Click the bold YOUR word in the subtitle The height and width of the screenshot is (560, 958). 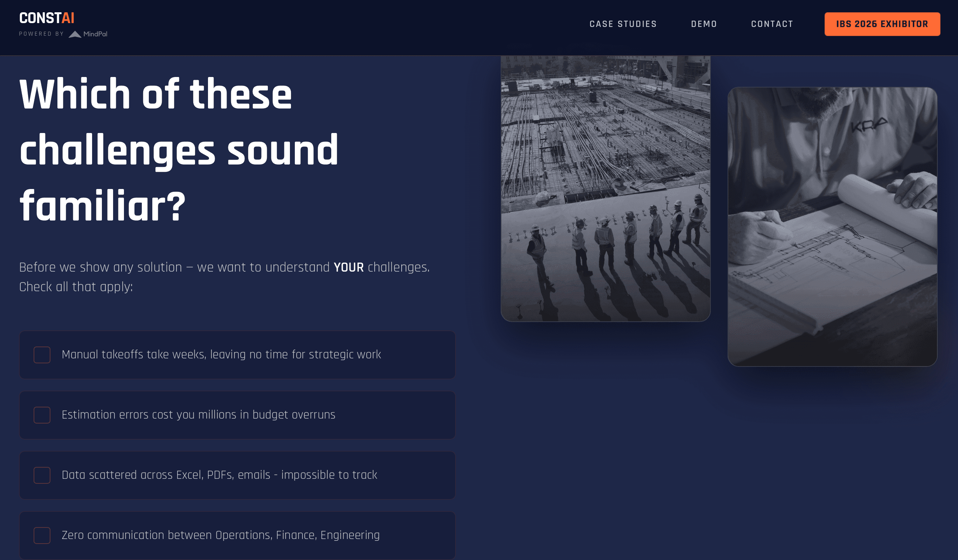348,267
